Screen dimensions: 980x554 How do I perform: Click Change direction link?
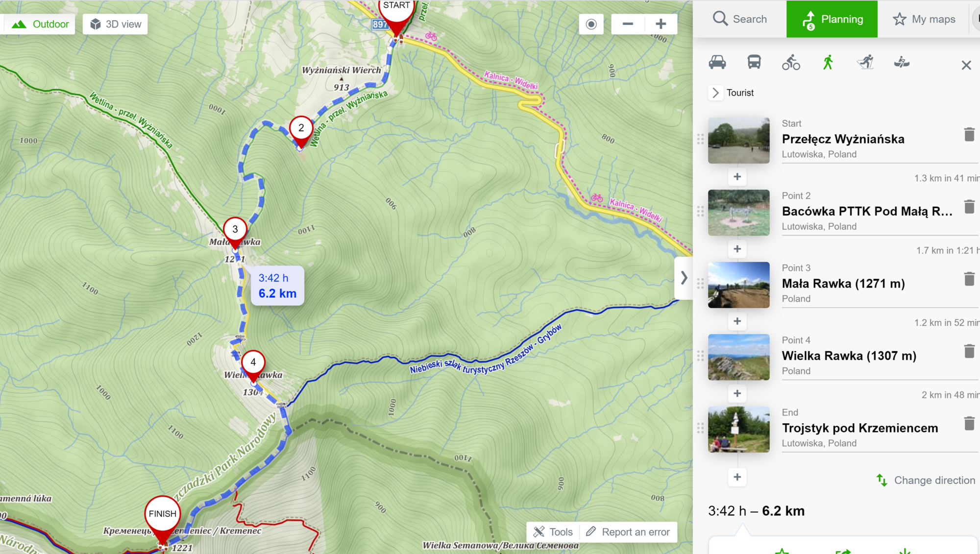click(x=926, y=481)
